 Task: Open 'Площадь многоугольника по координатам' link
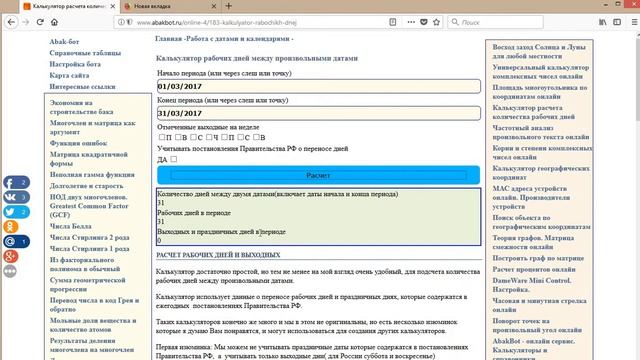(540, 92)
